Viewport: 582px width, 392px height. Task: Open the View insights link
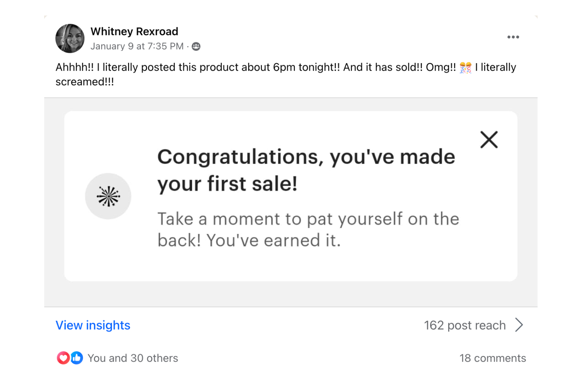[x=93, y=325]
